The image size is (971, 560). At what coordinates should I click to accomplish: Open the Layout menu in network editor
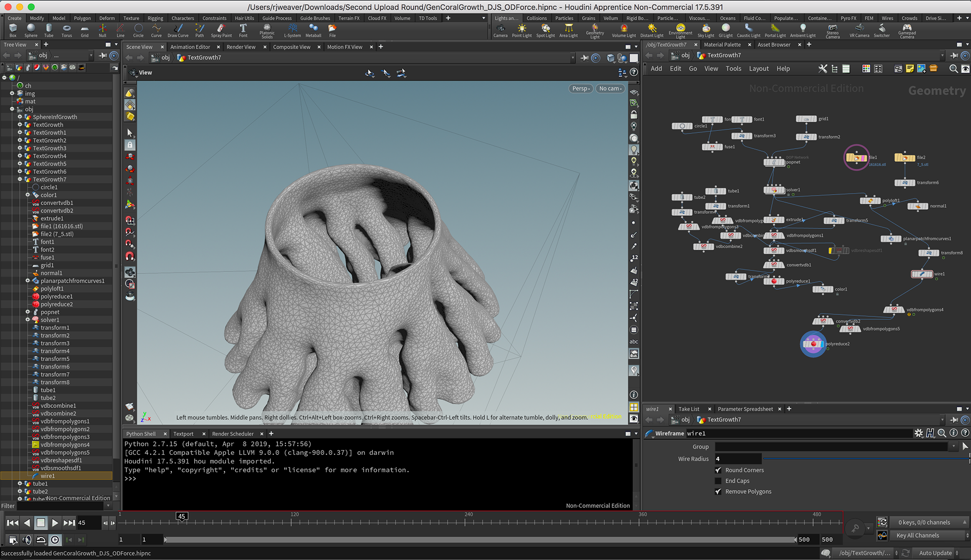758,69
